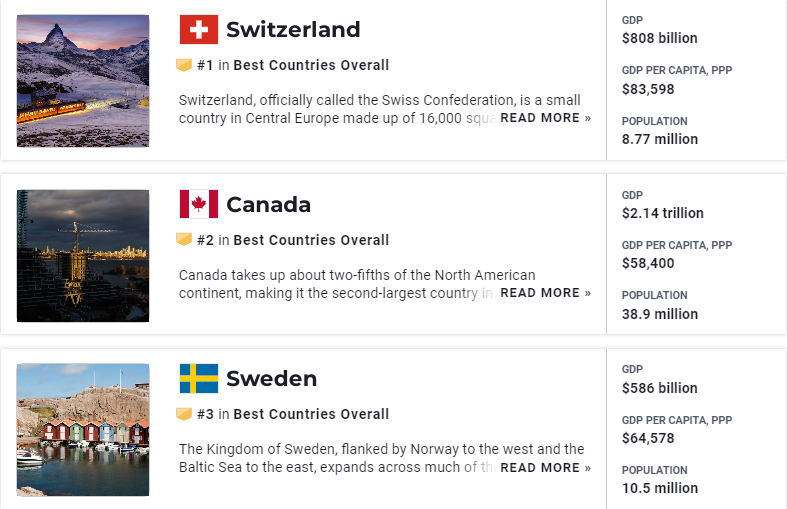
Task: Click the yellow badge icon beside #3
Action: 184,414
